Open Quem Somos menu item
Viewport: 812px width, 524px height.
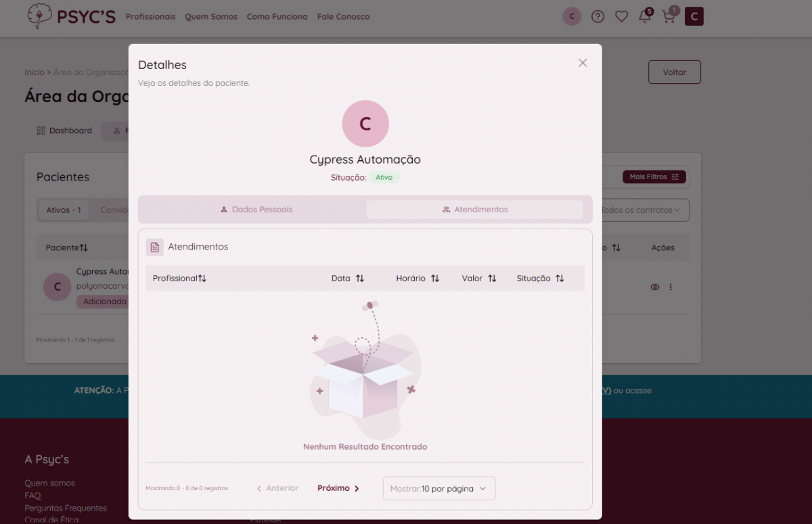[x=211, y=16]
